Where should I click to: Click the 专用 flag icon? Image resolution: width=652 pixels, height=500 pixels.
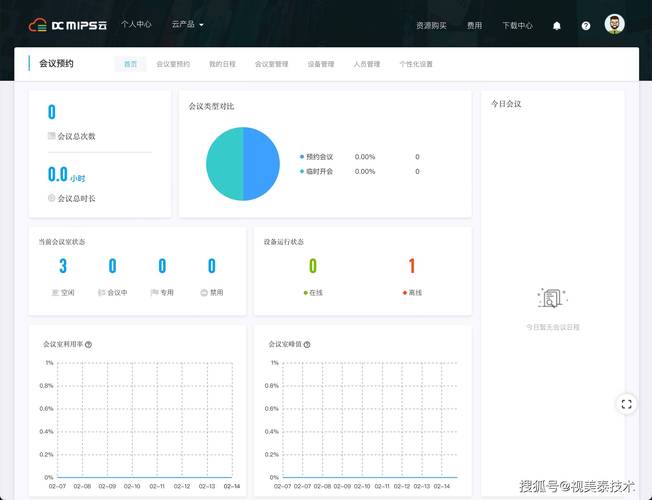pyautogui.click(x=154, y=292)
